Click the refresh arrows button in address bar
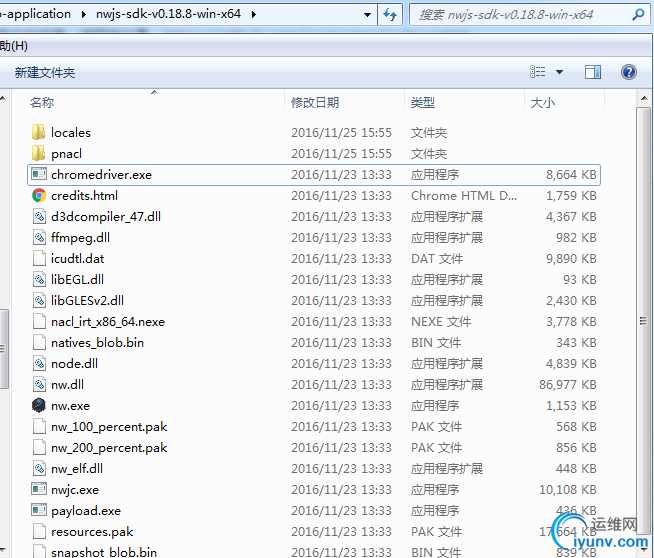Image resolution: width=654 pixels, height=558 pixels. 390,15
